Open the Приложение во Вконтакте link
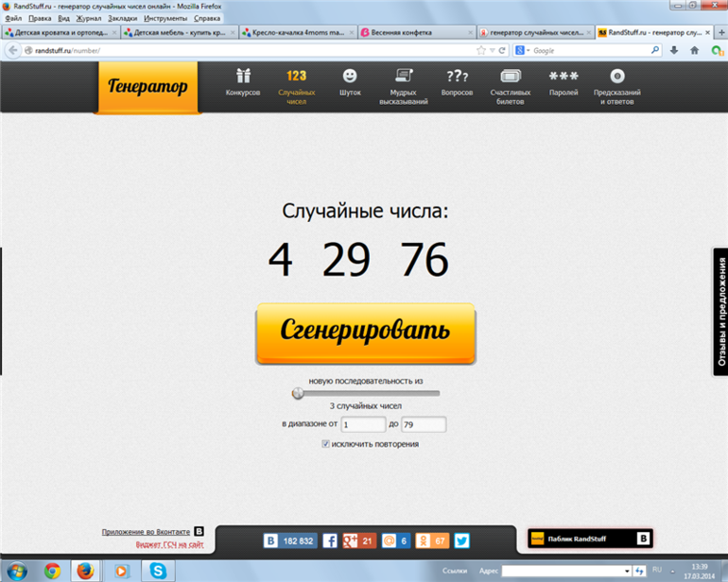 point(146,532)
